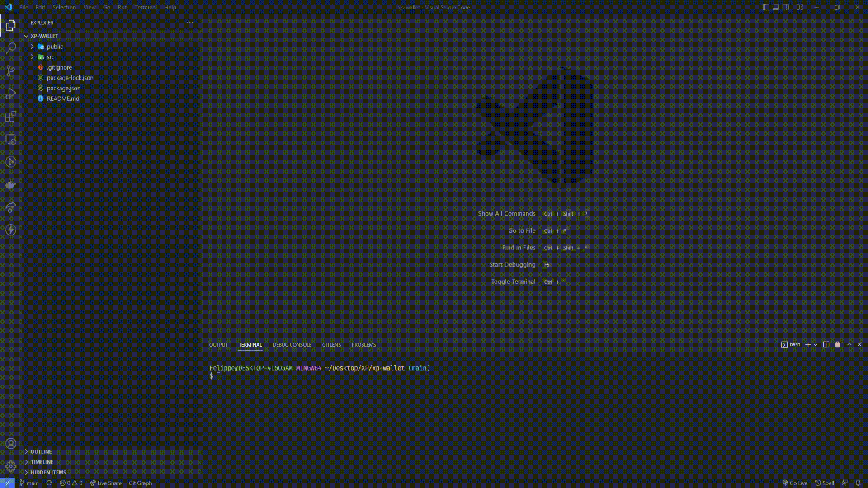Select the DEBUG CONSOLE tab
This screenshot has width=868, height=488.
292,344
